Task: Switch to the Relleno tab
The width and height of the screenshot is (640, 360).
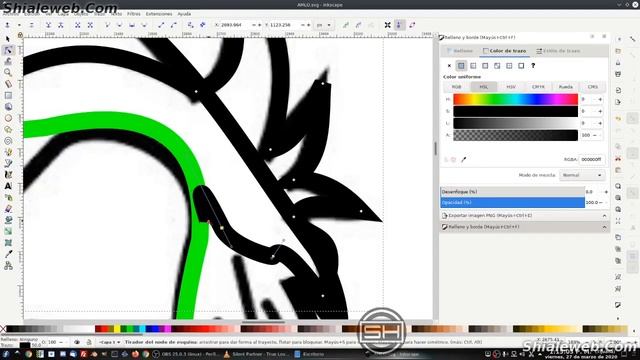Action: click(x=460, y=51)
